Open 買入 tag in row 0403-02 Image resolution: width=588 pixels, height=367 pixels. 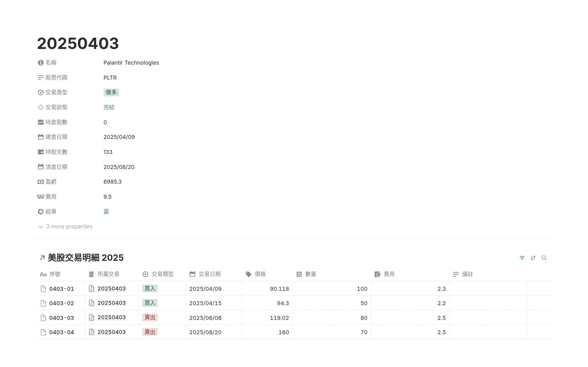(150, 303)
